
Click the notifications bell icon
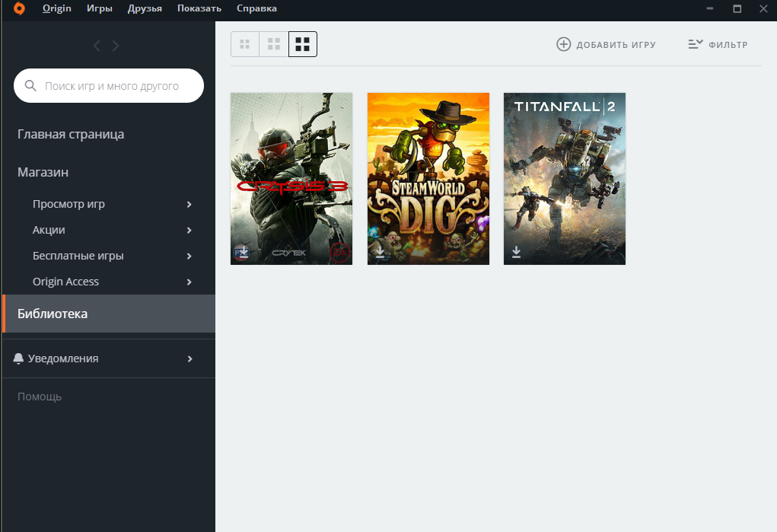click(x=18, y=358)
